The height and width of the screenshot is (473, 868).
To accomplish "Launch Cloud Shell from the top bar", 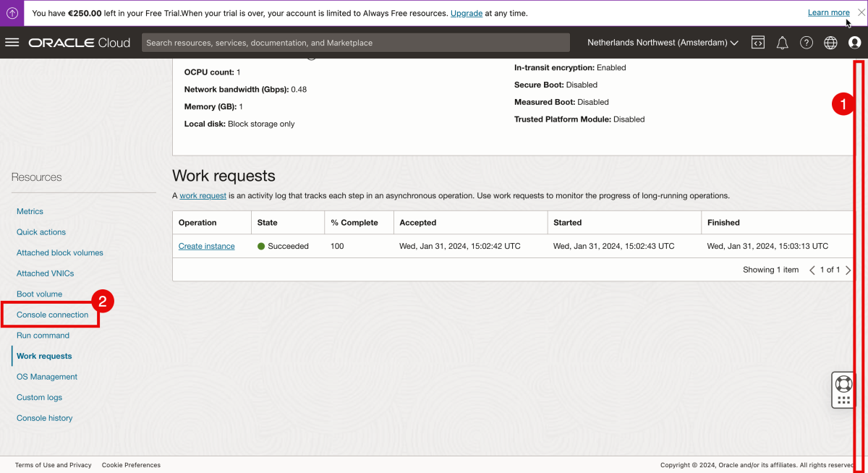I will click(757, 42).
